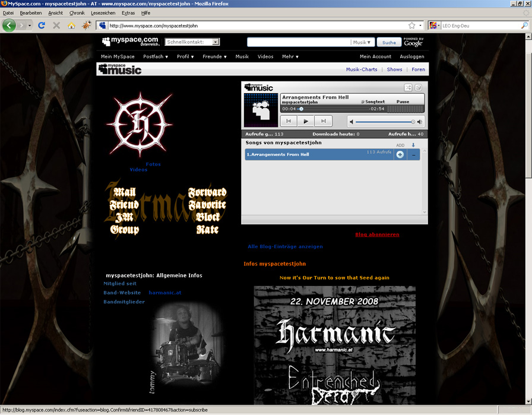Click the browser address URL field
Screen dimensions: 532x415
click(x=258, y=26)
